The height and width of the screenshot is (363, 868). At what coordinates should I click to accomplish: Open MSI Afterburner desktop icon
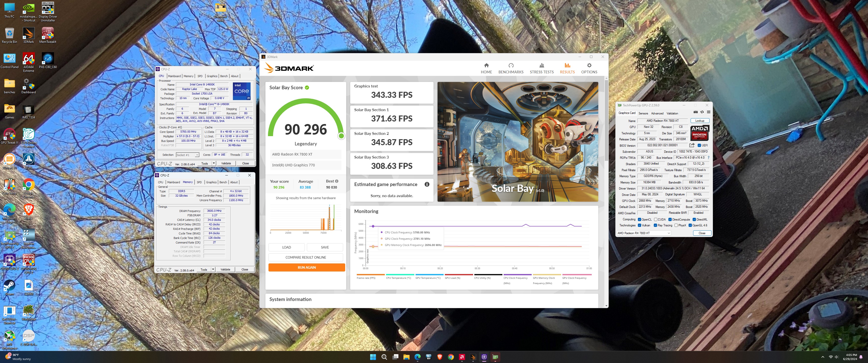click(x=9, y=340)
